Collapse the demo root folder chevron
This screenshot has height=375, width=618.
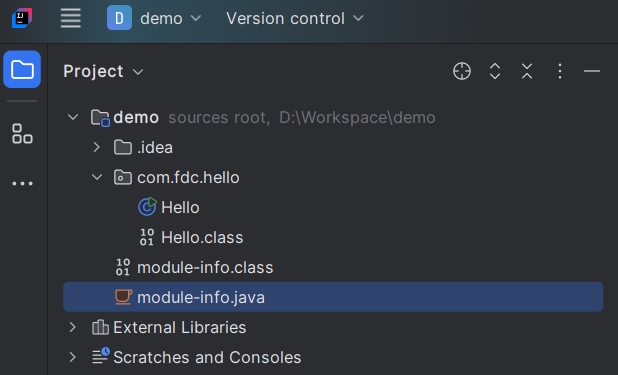click(x=73, y=117)
